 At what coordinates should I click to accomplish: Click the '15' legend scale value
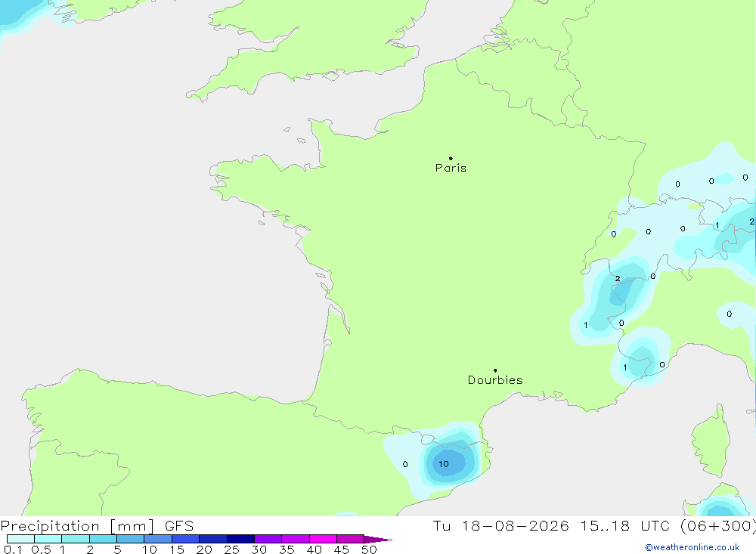(177, 549)
